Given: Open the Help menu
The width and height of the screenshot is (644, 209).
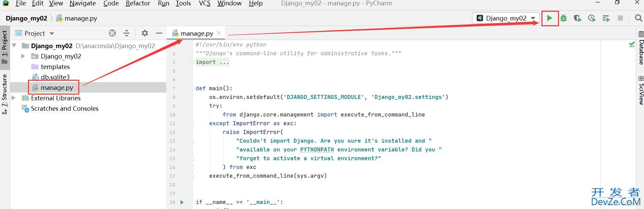Looking at the screenshot, I should pyautogui.click(x=256, y=3).
